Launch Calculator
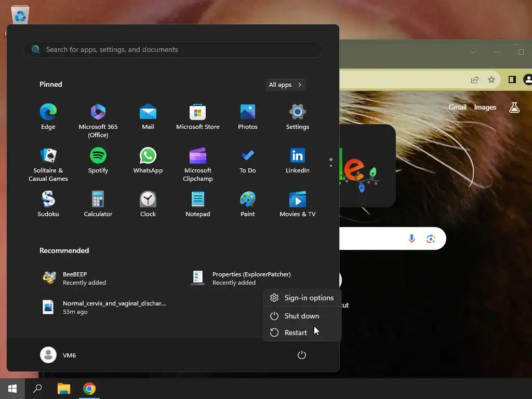The width and height of the screenshot is (532, 399). click(x=98, y=204)
